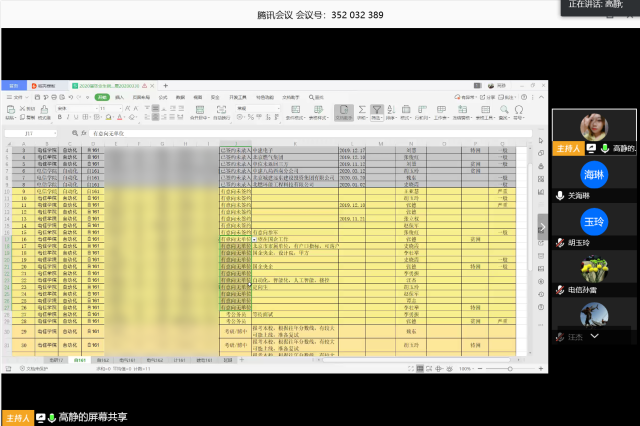Click muted microphone icon beside 电信孙雷
The image size is (640, 426).
pyautogui.click(x=560, y=289)
